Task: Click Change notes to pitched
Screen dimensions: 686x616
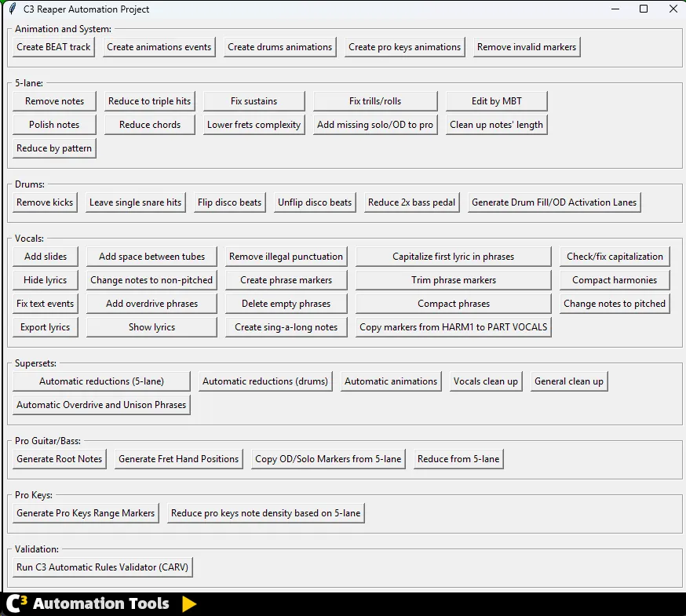Action: click(615, 304)
